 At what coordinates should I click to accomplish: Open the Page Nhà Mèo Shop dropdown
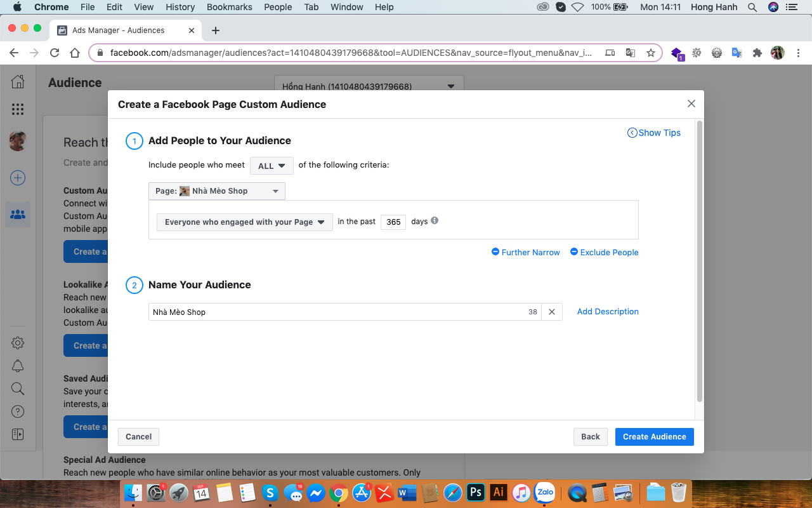point(217,191)
